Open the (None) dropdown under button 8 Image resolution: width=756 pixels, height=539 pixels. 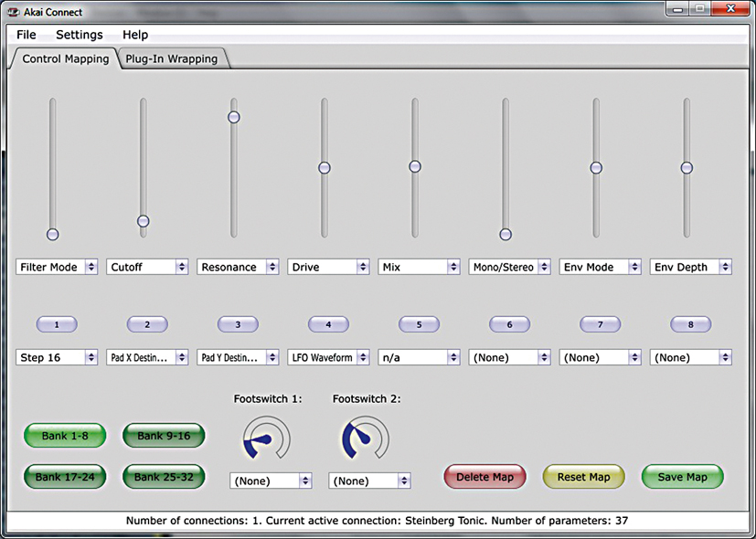(691, 357)
